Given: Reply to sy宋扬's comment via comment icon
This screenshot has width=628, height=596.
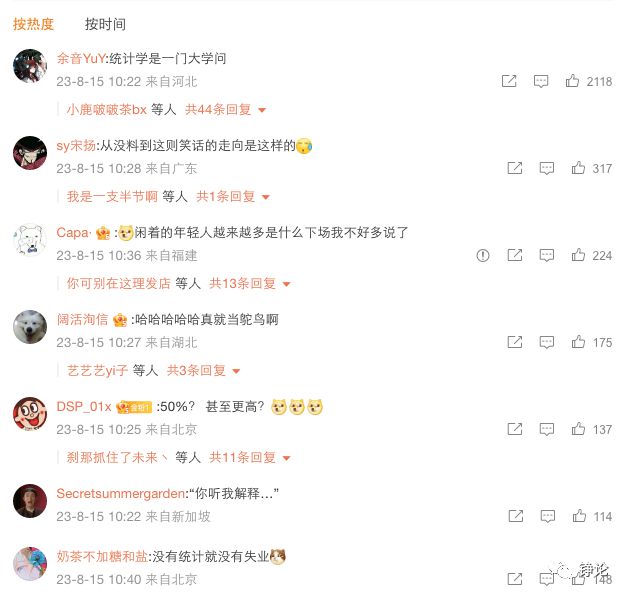Looking at the screenshot, I should coord(547,168).
